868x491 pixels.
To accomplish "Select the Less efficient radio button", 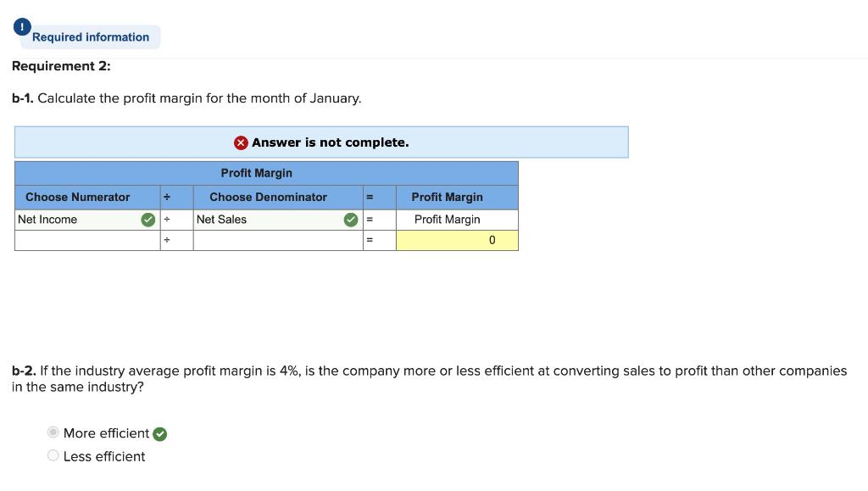I will point(53,455).
